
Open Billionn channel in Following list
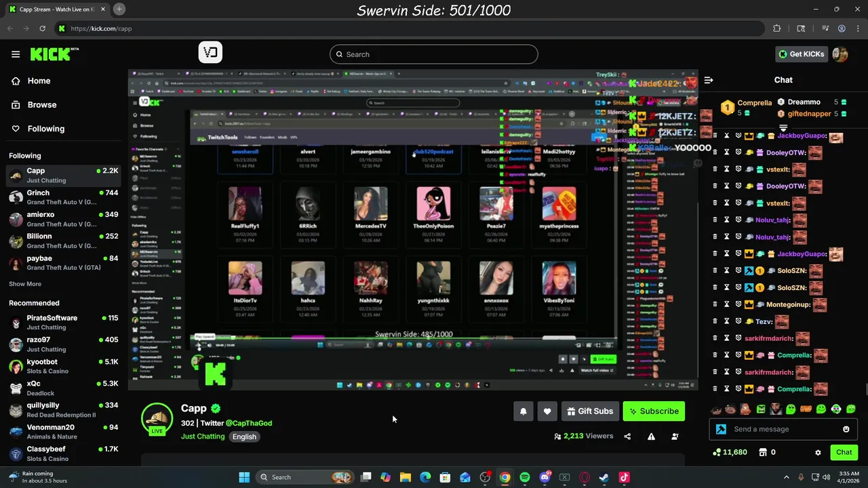pyautogui.click(x=64, y=241)
